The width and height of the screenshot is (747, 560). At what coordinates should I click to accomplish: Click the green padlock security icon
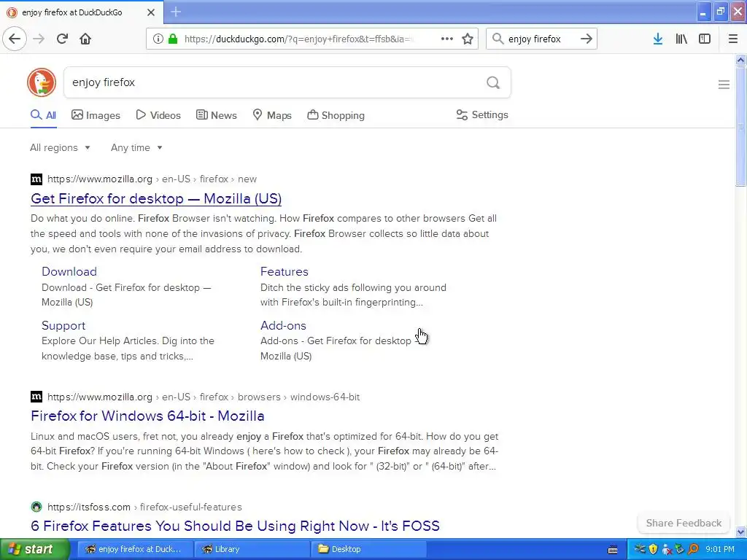pyautogui.click(x=173, y=39)
